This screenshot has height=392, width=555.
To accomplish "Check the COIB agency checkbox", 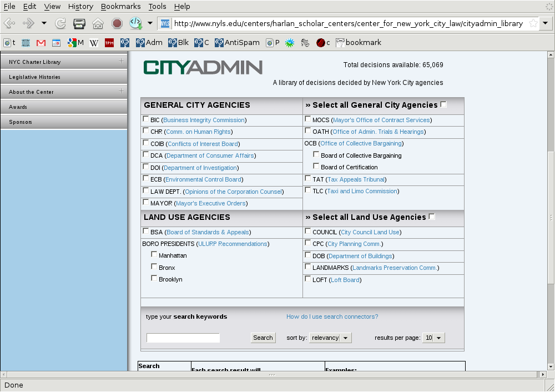I will pyautogui.click(x=145, y=143).
